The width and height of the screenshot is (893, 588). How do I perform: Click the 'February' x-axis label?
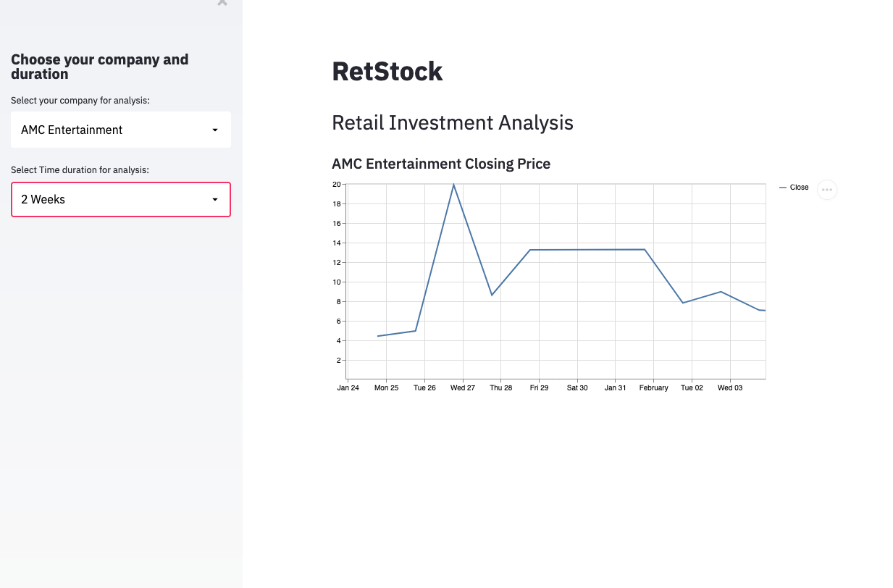tap(653, 388)
